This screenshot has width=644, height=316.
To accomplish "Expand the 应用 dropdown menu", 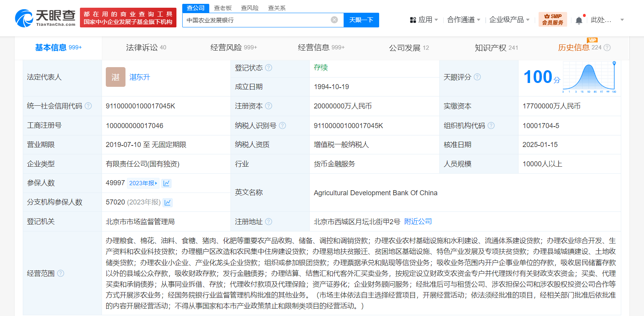I will pos(424,20).
